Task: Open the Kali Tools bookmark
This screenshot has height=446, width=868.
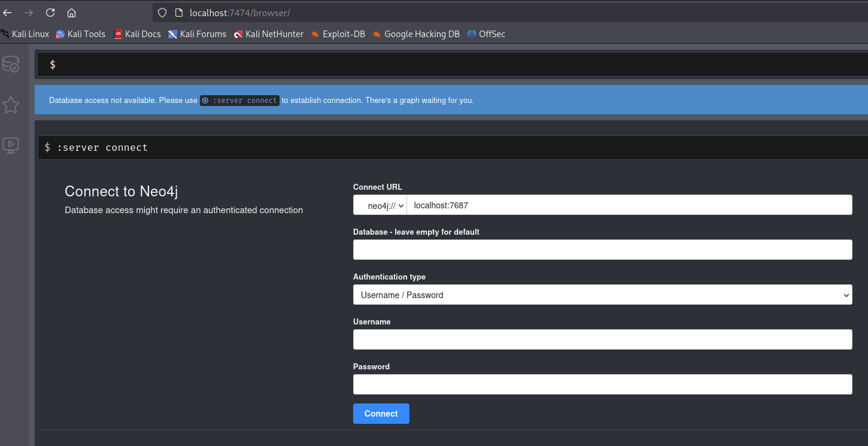Action: point(80,34)
